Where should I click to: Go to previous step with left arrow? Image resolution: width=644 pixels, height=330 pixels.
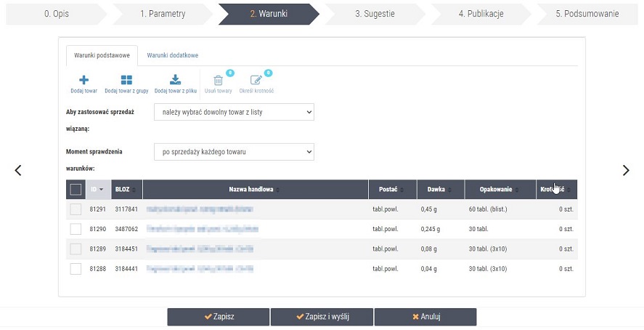point(18,170)
